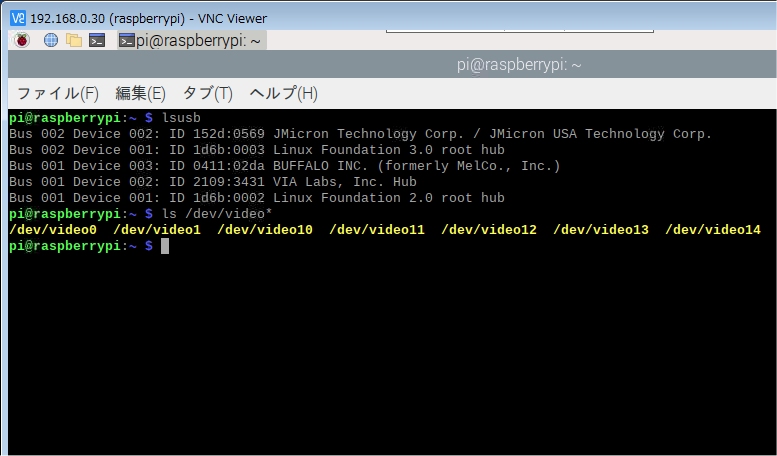The width and height of the screenshot is (777, 456).
Task: Open the タブ(T) menu
Action: point(208,93)
